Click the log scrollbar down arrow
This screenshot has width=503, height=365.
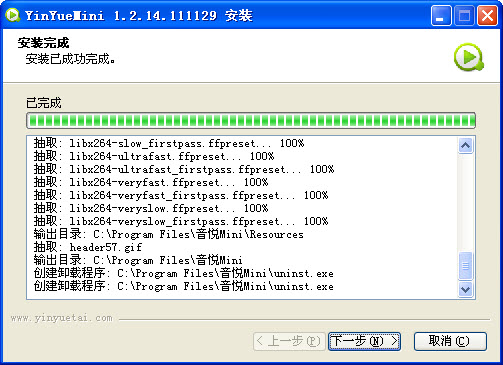(465, 289)
